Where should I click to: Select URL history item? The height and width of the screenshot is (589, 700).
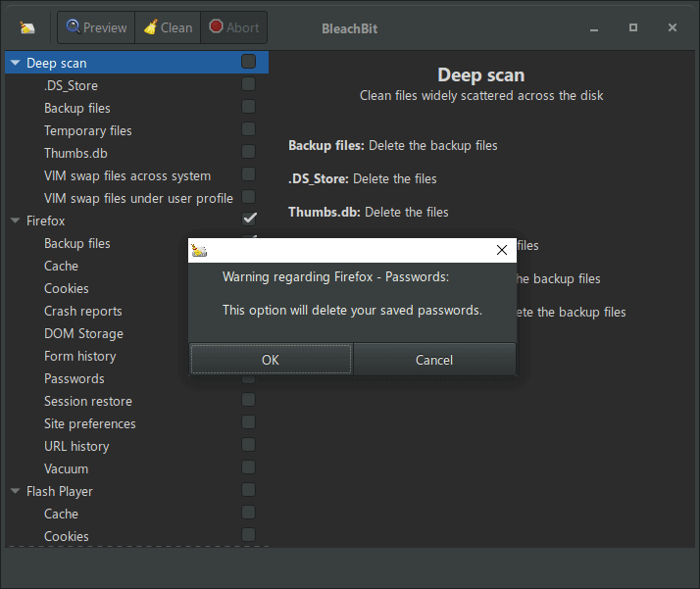pos(76,446)
